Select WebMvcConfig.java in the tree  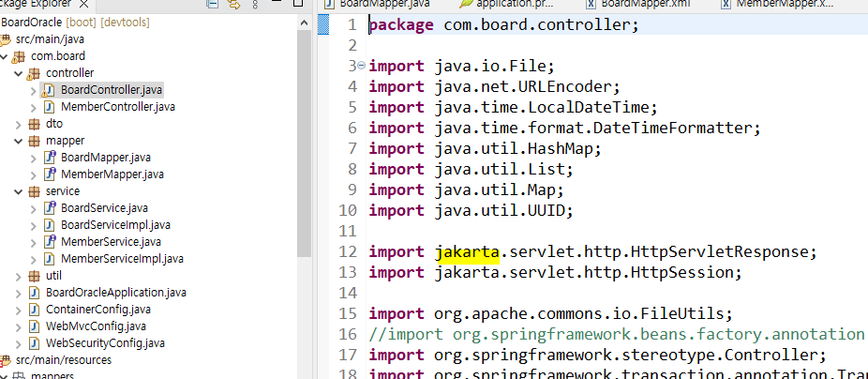coord(96,326)
